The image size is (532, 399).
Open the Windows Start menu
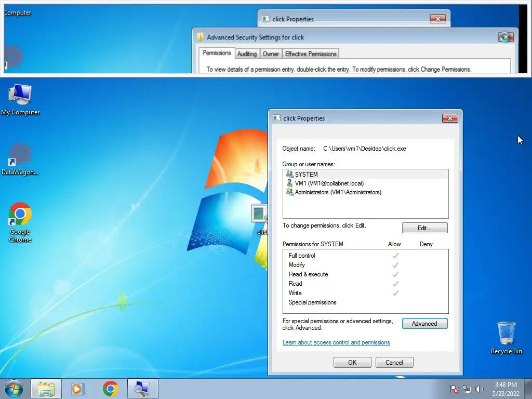[x=14, y=389]
